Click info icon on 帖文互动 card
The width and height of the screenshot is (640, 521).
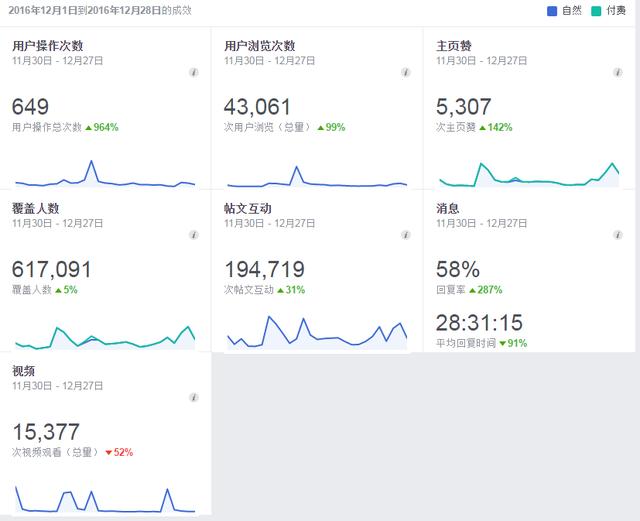coord(405,235)
